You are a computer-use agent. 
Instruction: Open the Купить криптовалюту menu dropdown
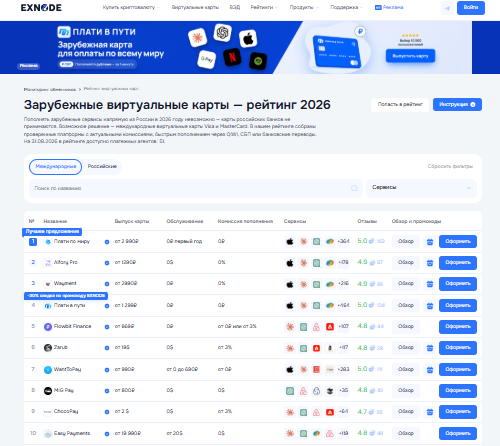pyautogui.click(x=131, y=7)
